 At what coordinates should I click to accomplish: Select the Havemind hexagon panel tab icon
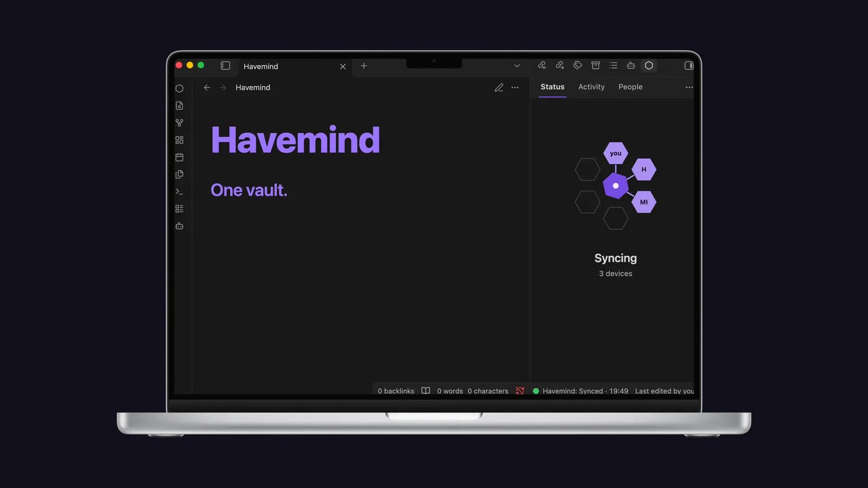pos(649,65)
